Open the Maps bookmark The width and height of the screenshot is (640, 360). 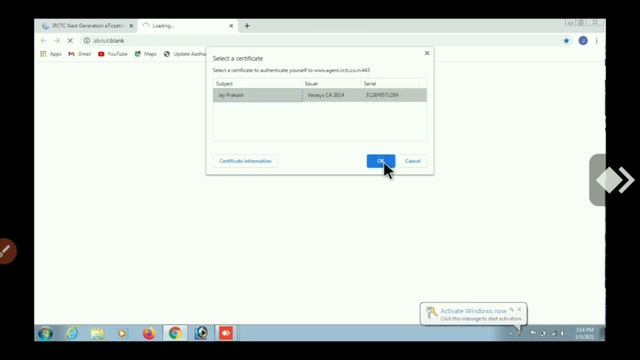click(x=146, y=54)
